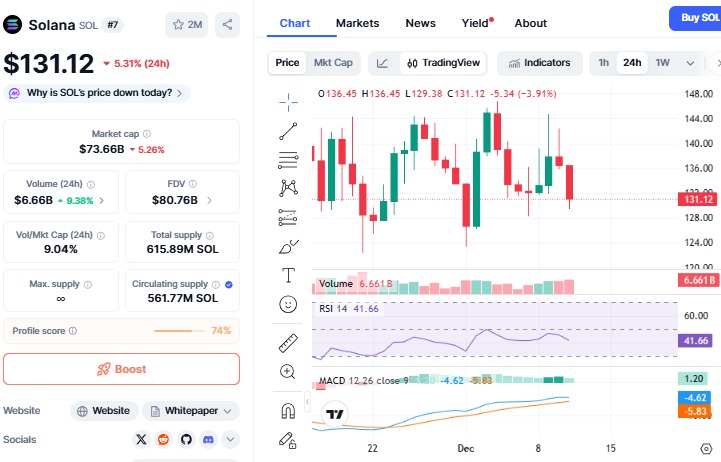Select the crosshair cursor tool
The height and width of the screenshot is (462, 721).
point(288,100)
